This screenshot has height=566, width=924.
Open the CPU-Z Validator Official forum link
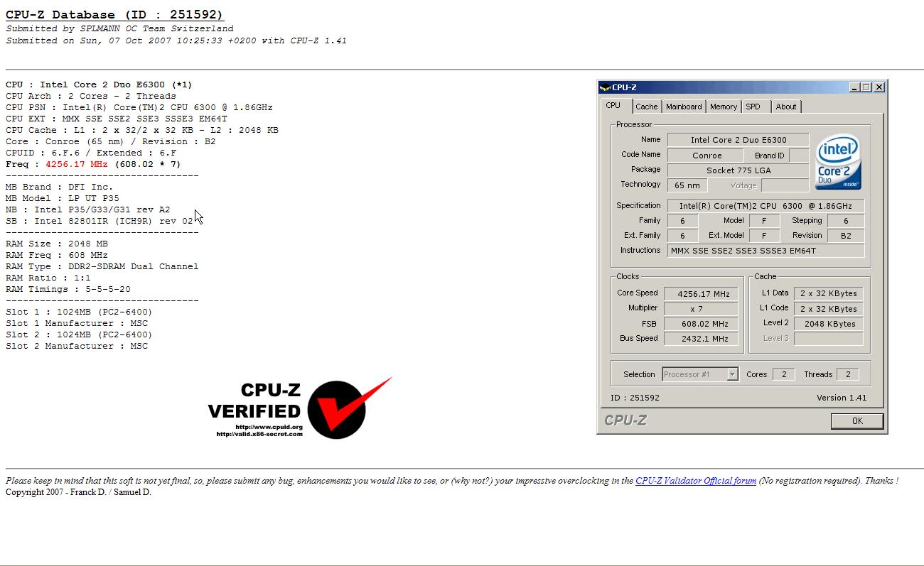(696, 481)
